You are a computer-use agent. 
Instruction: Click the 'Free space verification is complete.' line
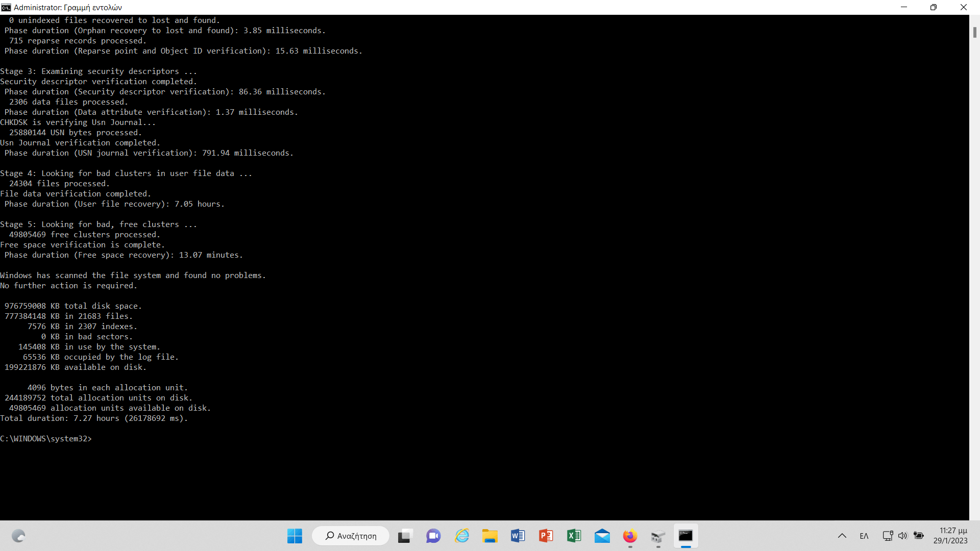[x=83, y=245]
